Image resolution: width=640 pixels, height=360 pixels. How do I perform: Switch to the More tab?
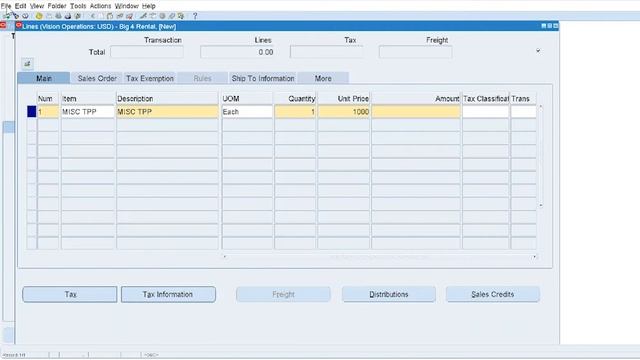(323, 78)
